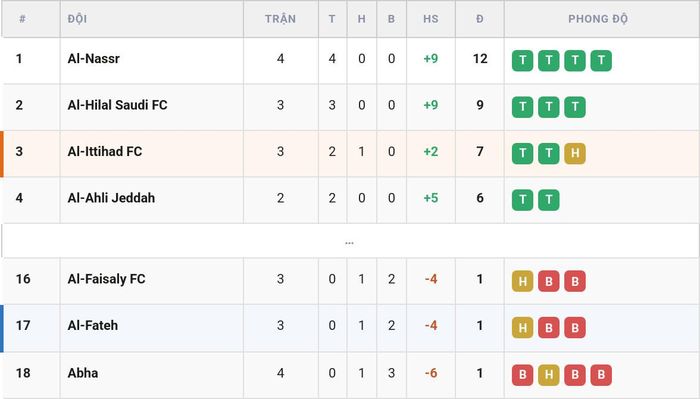The height and width of the screenshot is (399, 700).
Task: Click Al-Nassr's first green T form badge
Action: pyautogui.click(x=522, y=61)
